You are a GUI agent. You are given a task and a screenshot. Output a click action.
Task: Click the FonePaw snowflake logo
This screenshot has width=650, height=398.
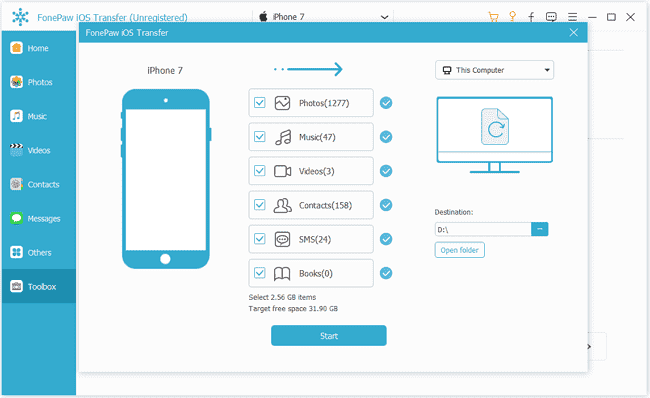(x=20, y=17)
